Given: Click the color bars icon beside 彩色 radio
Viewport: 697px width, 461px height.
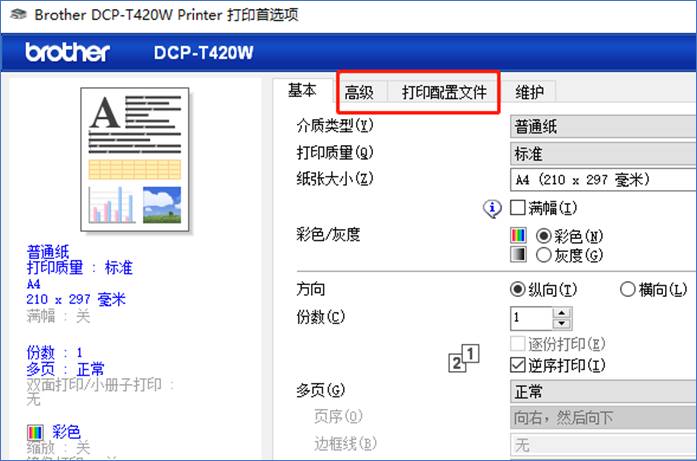Looking at the screenshot, I should coord(518,235).
